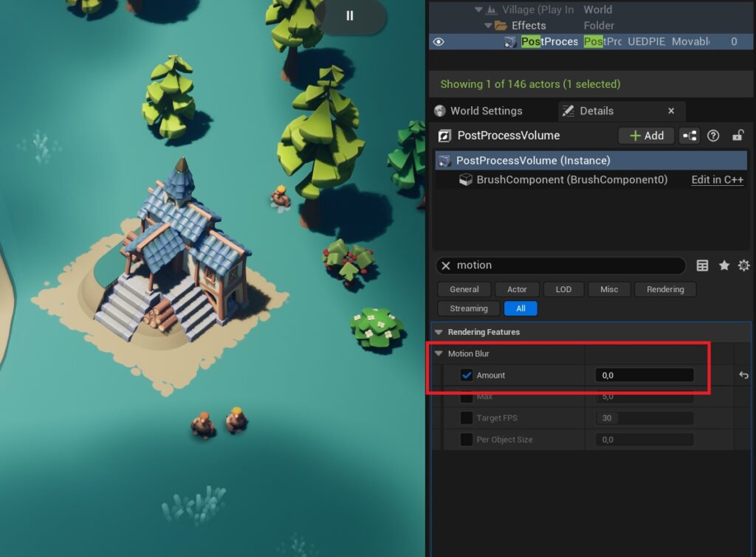Switch to the Details tab
This screenshot has width=756, height=557.
597,111
